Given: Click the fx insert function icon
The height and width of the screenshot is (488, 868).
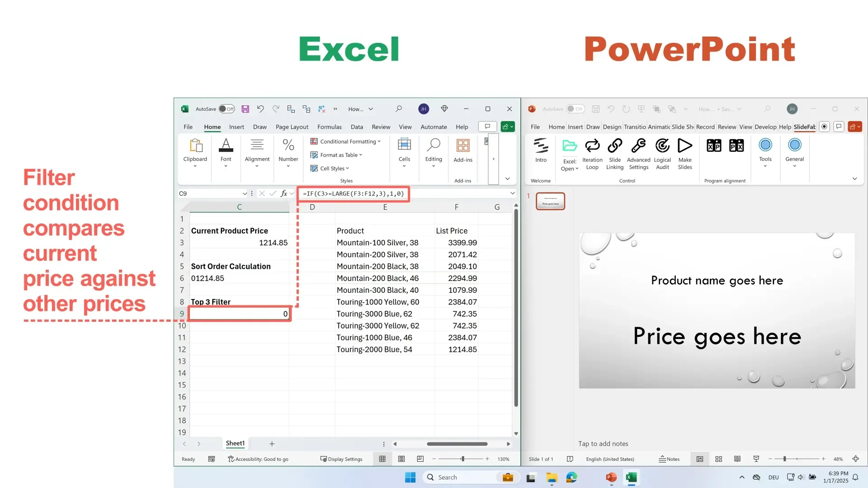Looking at the screenshot, I should [x=283, y=193].
